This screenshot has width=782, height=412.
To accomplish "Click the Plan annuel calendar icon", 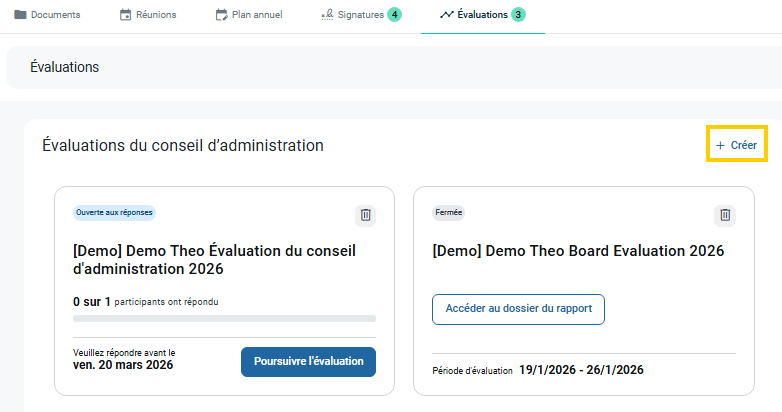I will tap(222, 15).
